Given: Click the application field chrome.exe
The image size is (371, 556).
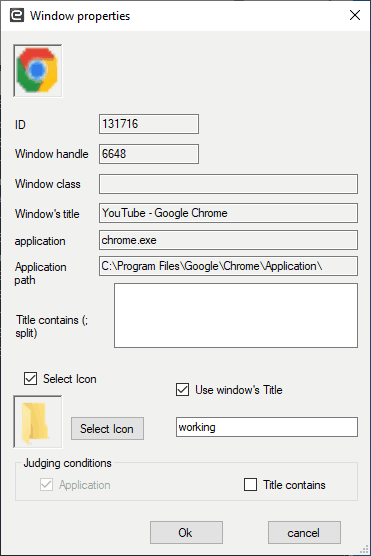Looking at the screenshot, I should (x=228, y=240).
